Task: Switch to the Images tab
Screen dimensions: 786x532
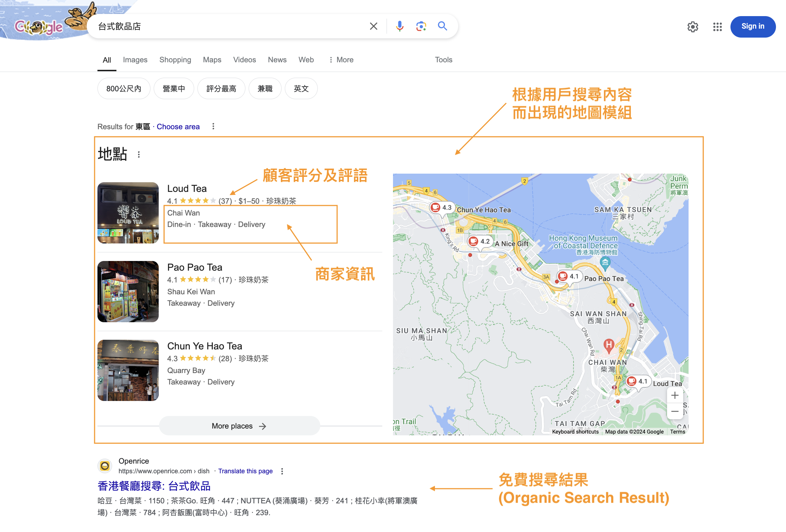Action: tap(135, 60)
